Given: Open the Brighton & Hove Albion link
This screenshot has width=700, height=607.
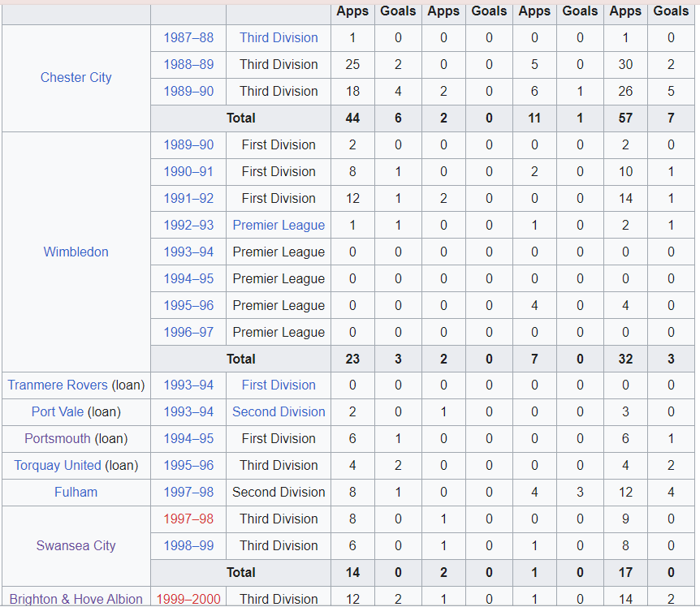Looking at the screenshot, I should click(76, 599).
